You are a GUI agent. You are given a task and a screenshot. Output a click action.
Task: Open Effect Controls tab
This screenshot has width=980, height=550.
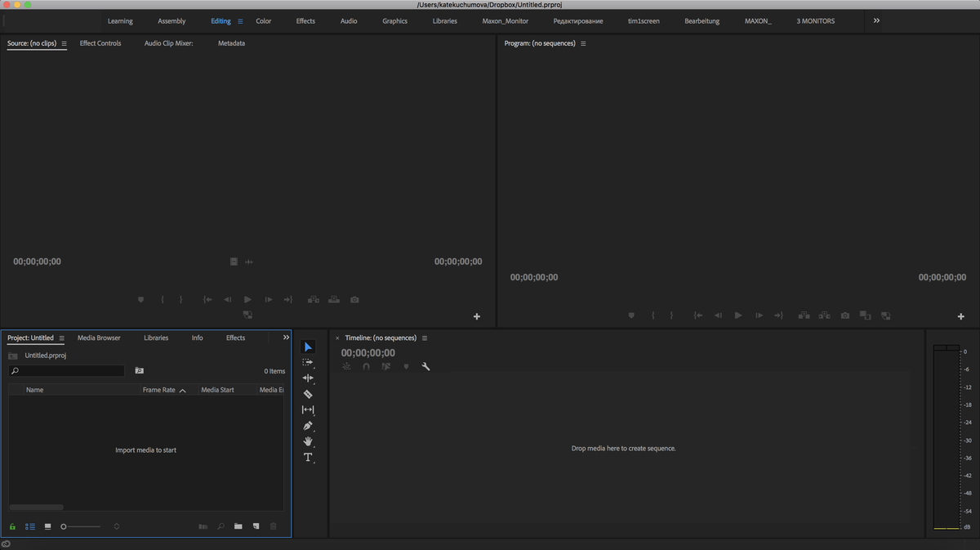point(100,43)
